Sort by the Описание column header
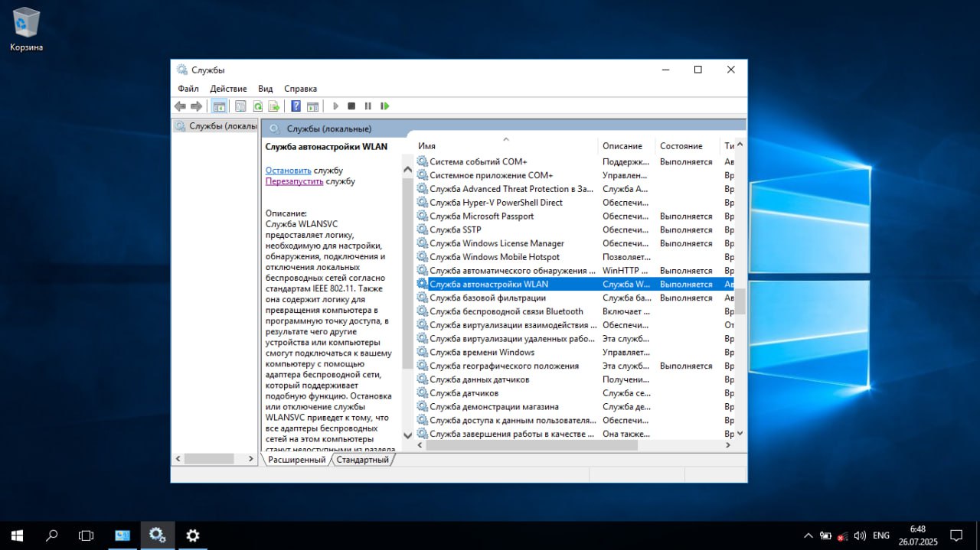 tap(626, 145)
